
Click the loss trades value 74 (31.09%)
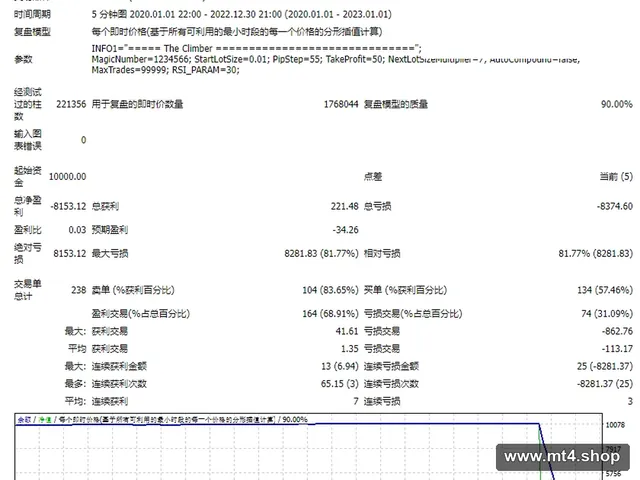pos(607,313)
